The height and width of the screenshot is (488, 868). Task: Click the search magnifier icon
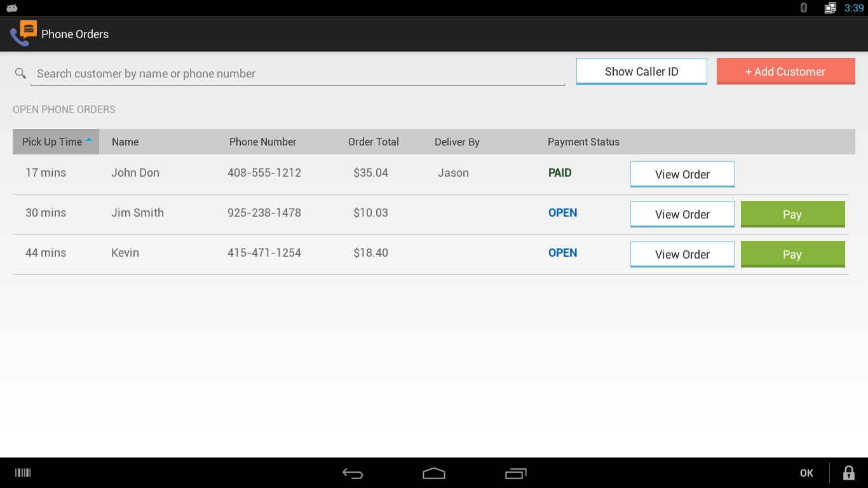coord(20,74)
